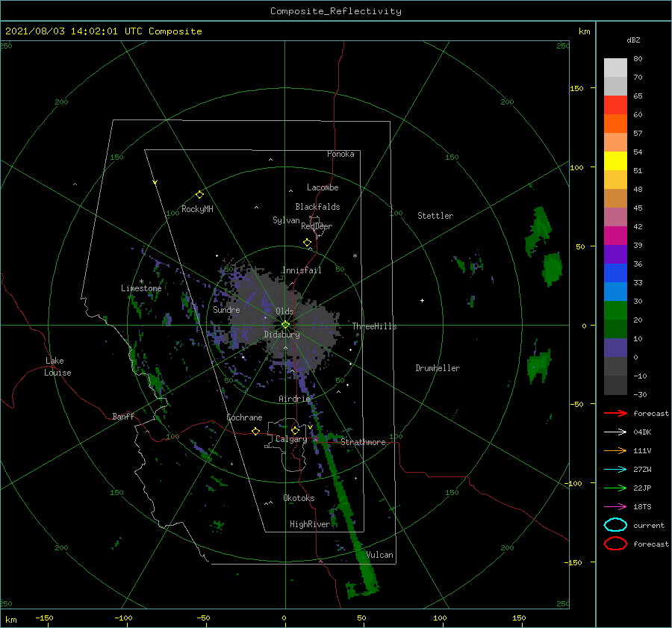This screenshot has width=672, height=628.
Task: Click the Sundre label
Action: (x=226, y=309)
